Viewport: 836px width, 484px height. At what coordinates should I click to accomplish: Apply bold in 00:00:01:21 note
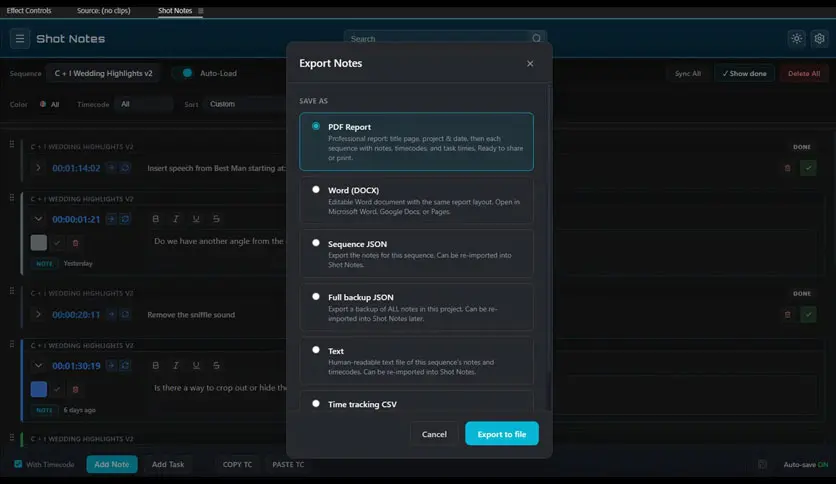156,219
